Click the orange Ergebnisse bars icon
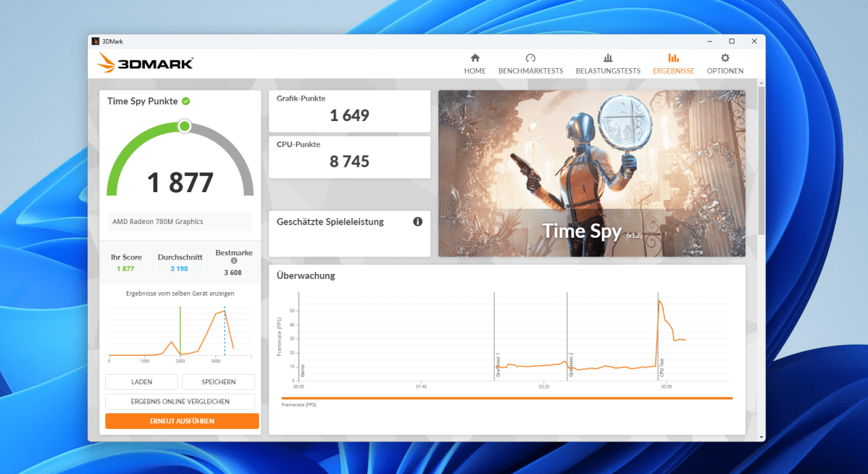868x474 pixels. pyautogui.click(x=673, y=57)
